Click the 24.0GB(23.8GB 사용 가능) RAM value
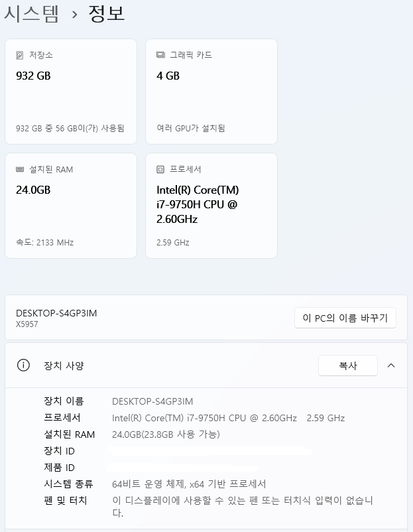 (166, 434)
